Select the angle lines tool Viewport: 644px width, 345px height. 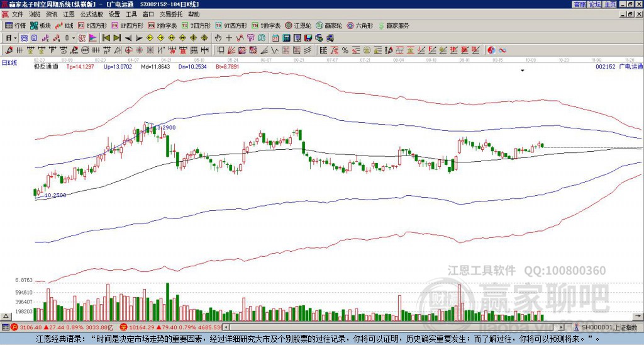click(265, 50)
